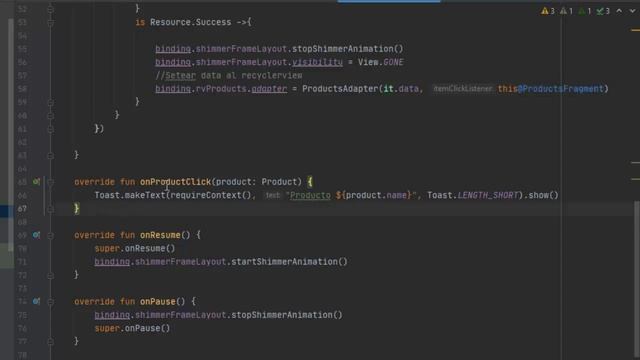Click the fold marker next to the '})' line
The image size is (640, 360).
coord(50,129)
